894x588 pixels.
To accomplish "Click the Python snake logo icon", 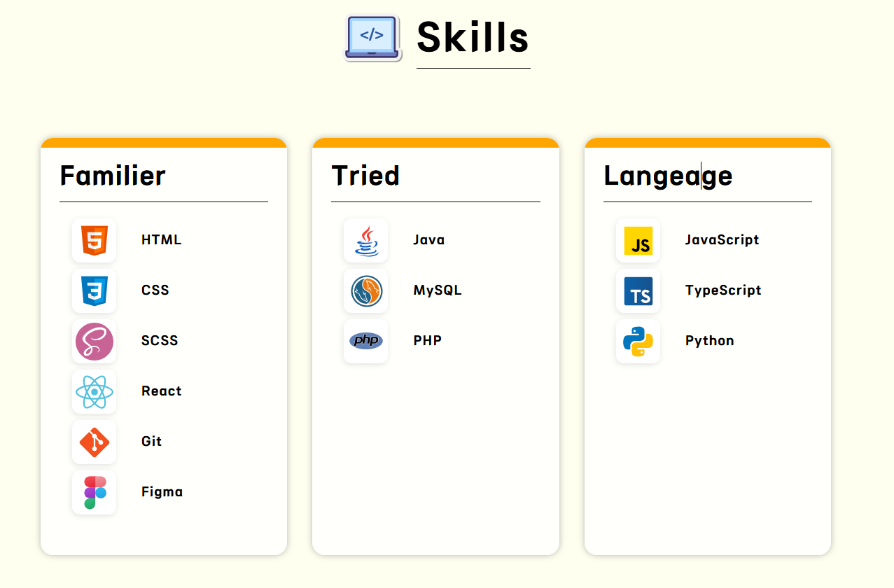I will (638, 341).
